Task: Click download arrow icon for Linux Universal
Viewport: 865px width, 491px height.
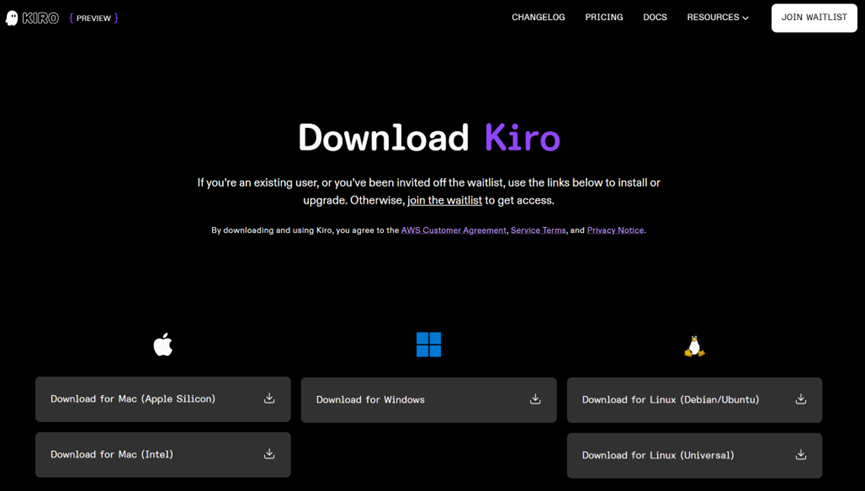Action: [801, 455]
